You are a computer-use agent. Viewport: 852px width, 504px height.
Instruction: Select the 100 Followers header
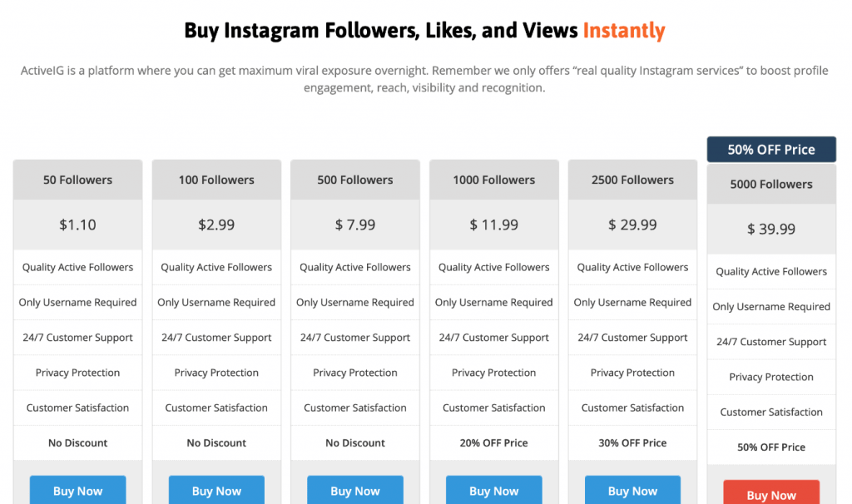[216, 180]
